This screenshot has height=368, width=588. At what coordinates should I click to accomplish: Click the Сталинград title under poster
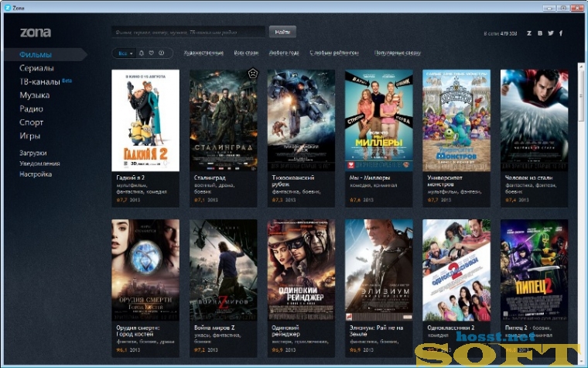coord(209,177)
